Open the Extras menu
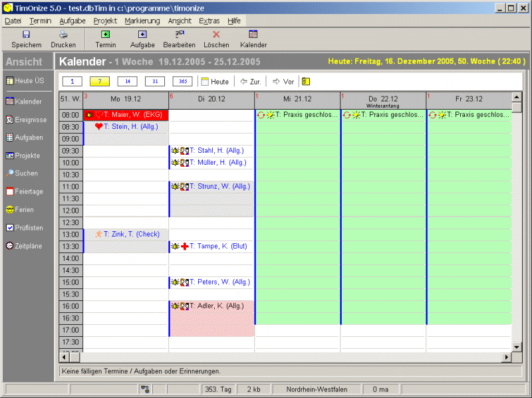Viewport: 532px width, 398px height. tap(209, 21)
